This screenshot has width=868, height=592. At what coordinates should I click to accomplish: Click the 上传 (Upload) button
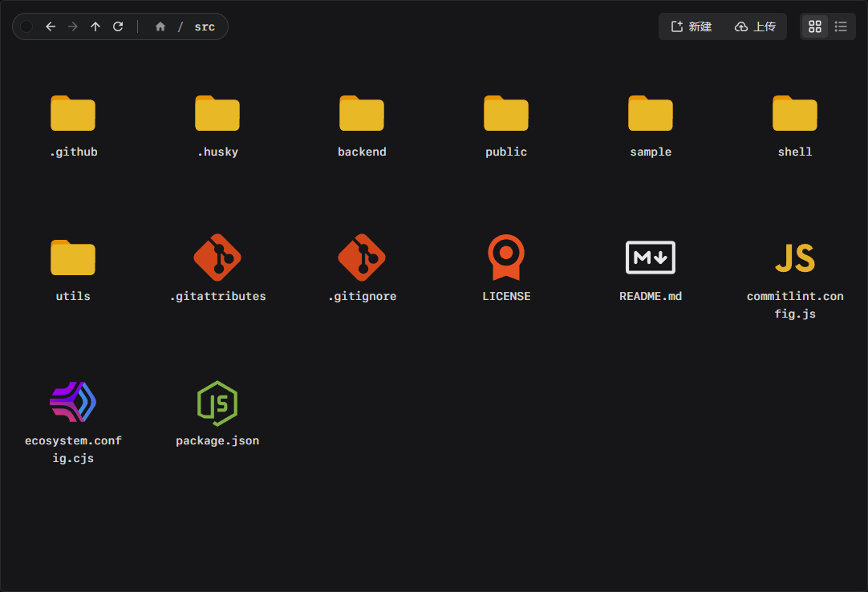coord(755,26)
